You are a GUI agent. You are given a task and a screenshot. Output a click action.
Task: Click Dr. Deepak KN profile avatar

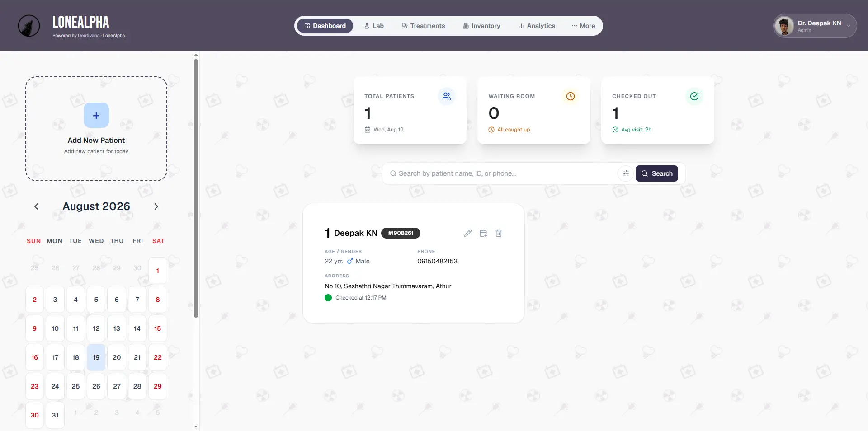click(784, 26)
